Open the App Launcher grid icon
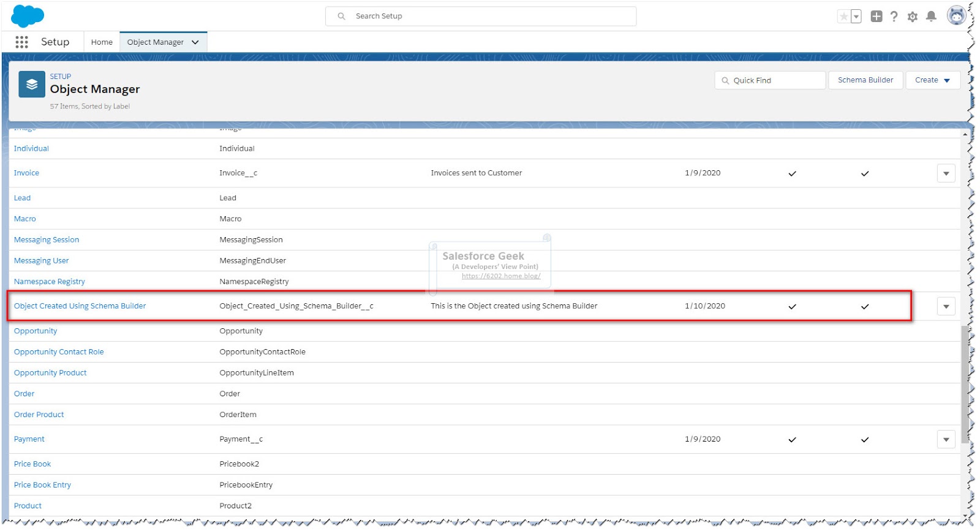This screenshot has width=980, height=531. click(x=21, y=42)
